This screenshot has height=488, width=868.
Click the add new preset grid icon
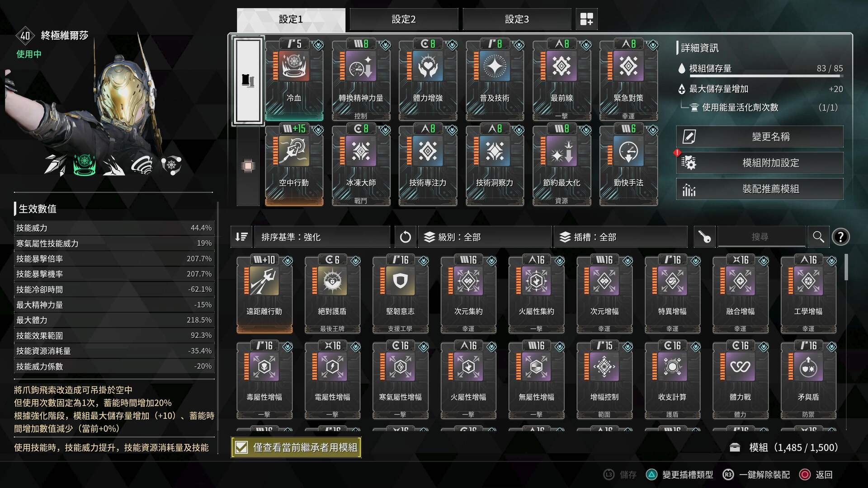pos(586,19)
